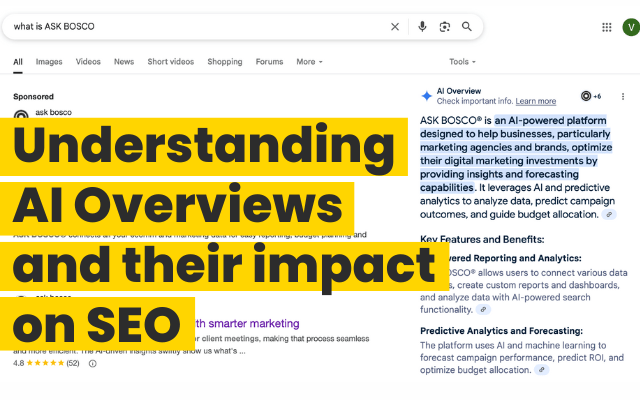This screenshot has height=400, width=640.
Task: Expand the More dropdown
Action: pos(309,62)
